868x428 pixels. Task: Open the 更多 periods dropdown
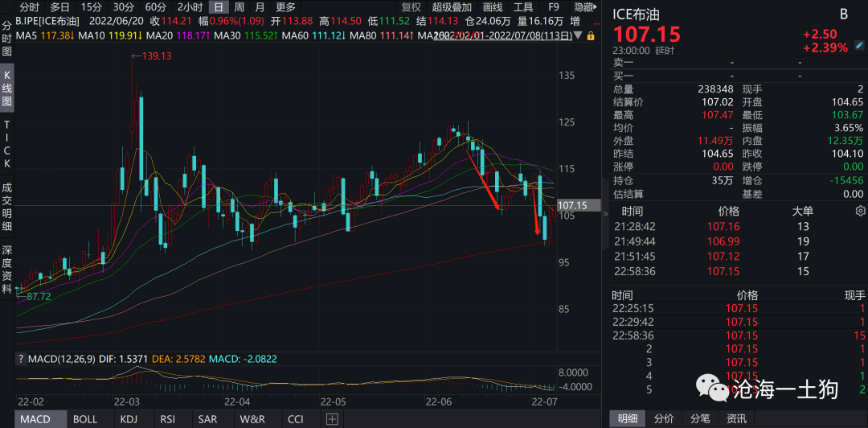coord(286,7)
